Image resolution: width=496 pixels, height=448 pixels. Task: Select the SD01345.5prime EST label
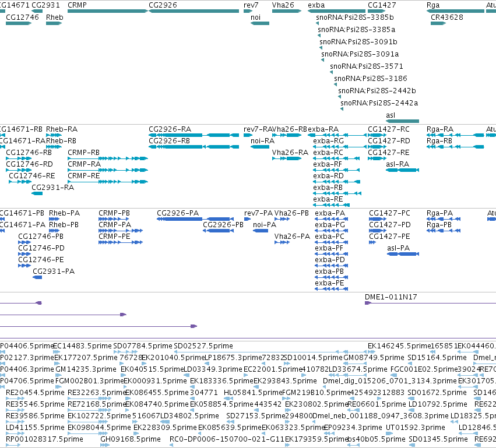pyautogui.click(x=438, y=439)
